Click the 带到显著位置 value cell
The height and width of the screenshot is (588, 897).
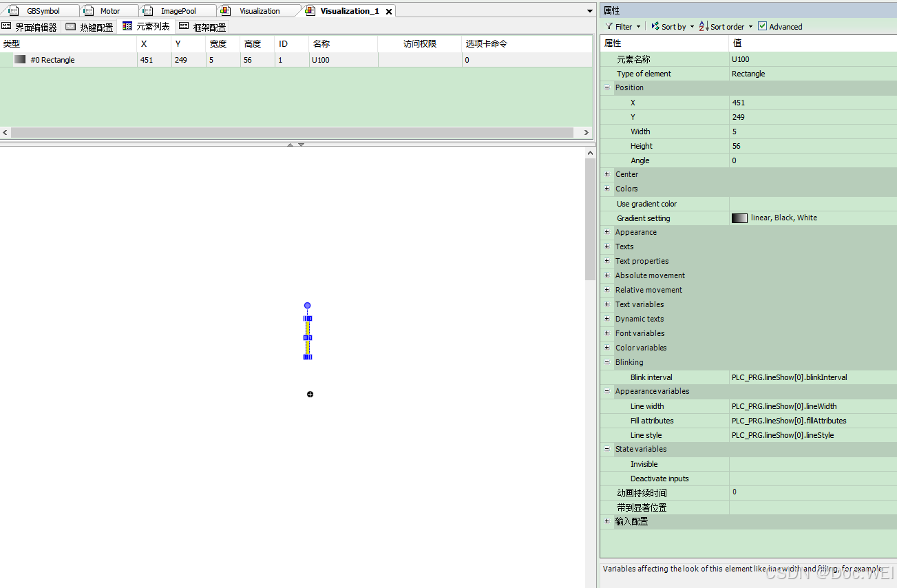(813, 507)
